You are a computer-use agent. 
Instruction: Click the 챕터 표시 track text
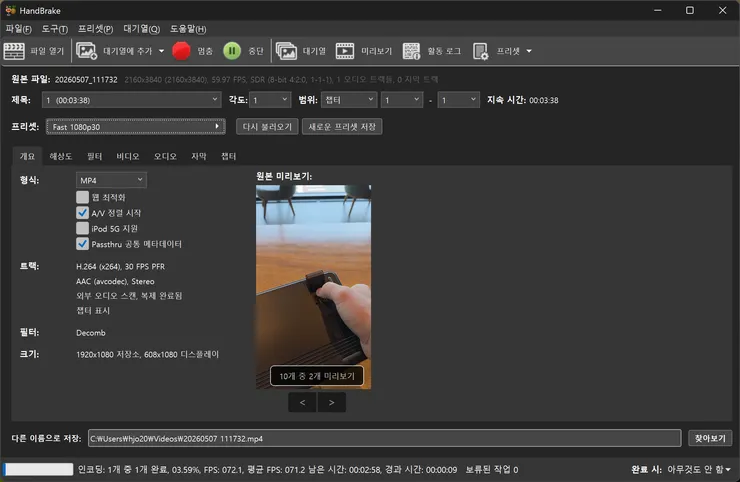[93, 310]
